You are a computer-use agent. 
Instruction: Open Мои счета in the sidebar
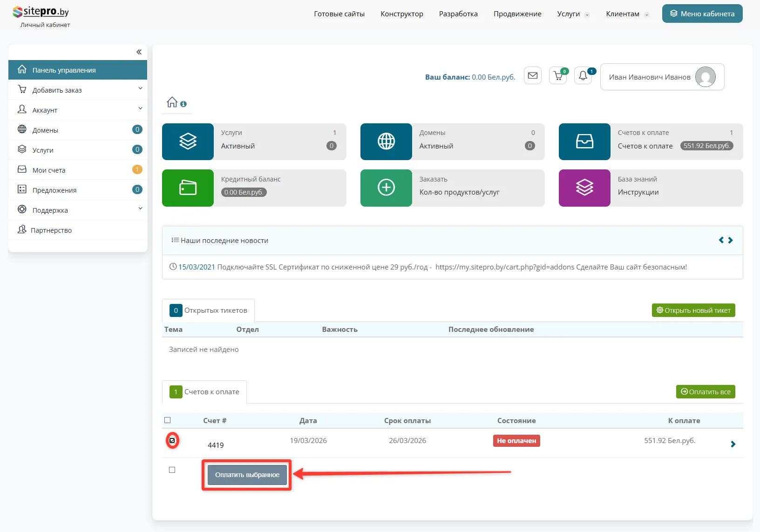coord(49,170)
